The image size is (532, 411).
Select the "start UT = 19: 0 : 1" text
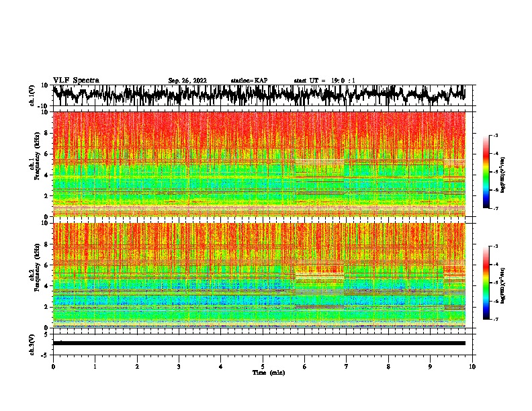[324, 81]
